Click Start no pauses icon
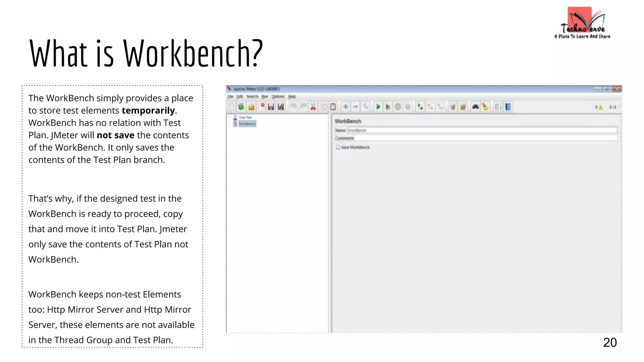The image size is (644, 362). click(x=388, y=107)
